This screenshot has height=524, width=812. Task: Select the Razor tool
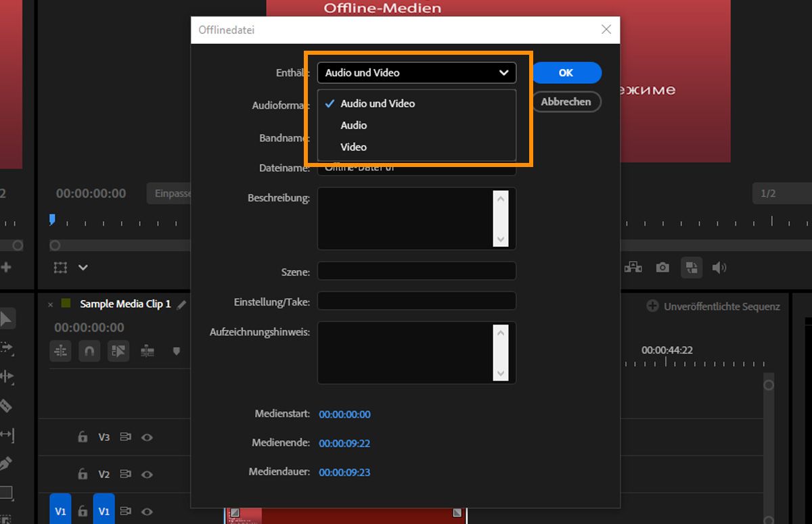(x=5, y=406)
